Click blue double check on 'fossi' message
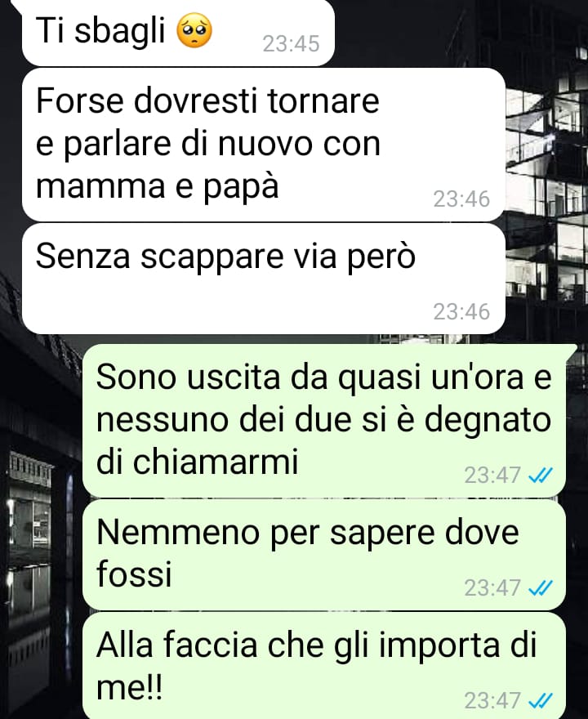The height and width of the screenshot is (719, 588). (541, 587)
